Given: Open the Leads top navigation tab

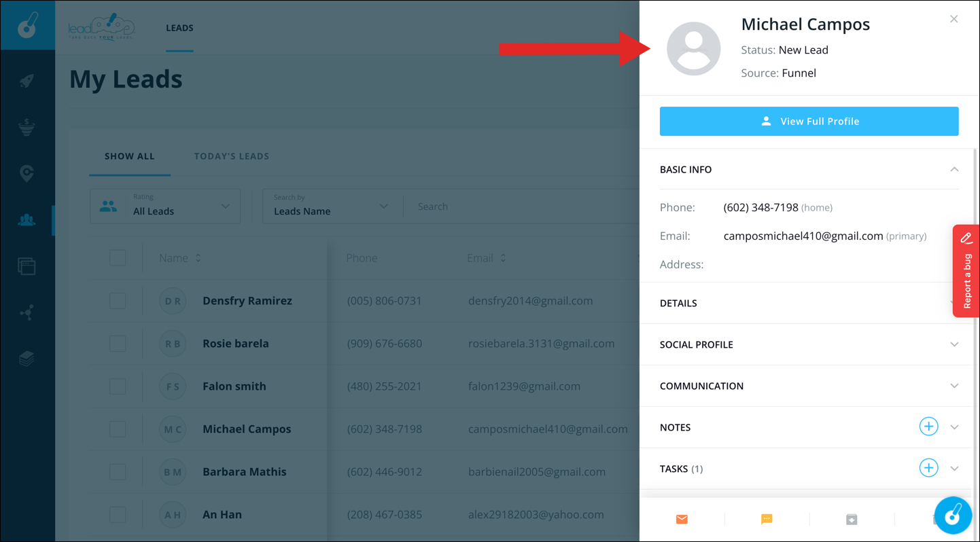Looking at the screenshot, I should [179, 28].
